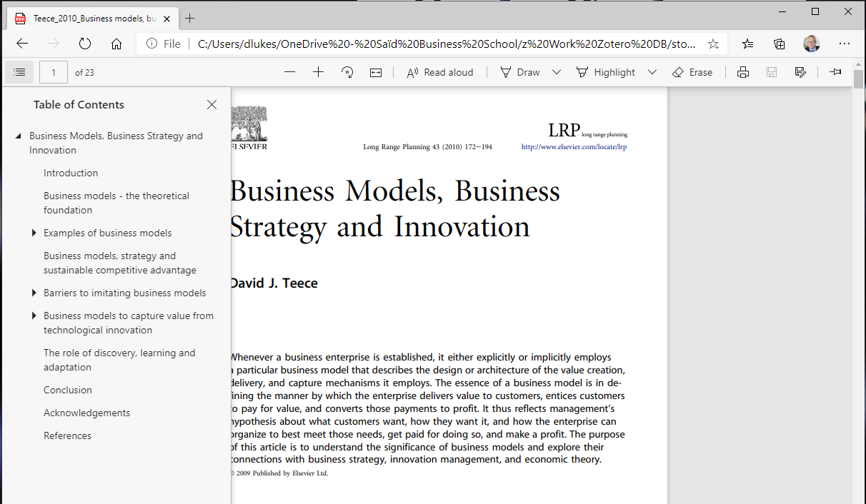Image resolution: width=866 pixels, height=504 pixels.
Task: Close the Table of Contents panel
Action: pos(211,104)
